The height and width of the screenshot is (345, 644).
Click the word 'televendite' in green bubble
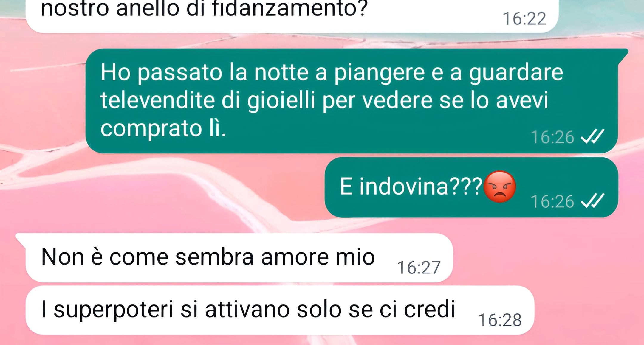(157, 100)
